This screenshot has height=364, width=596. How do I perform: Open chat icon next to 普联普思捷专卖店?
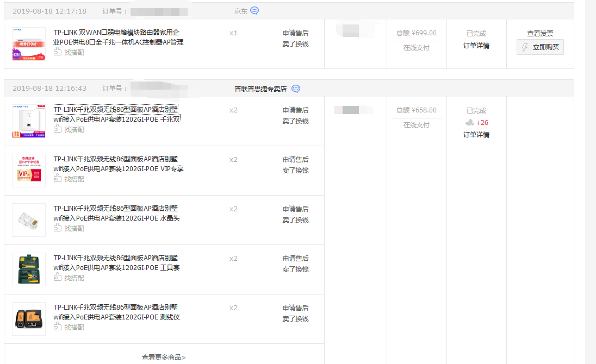point(296,89)
